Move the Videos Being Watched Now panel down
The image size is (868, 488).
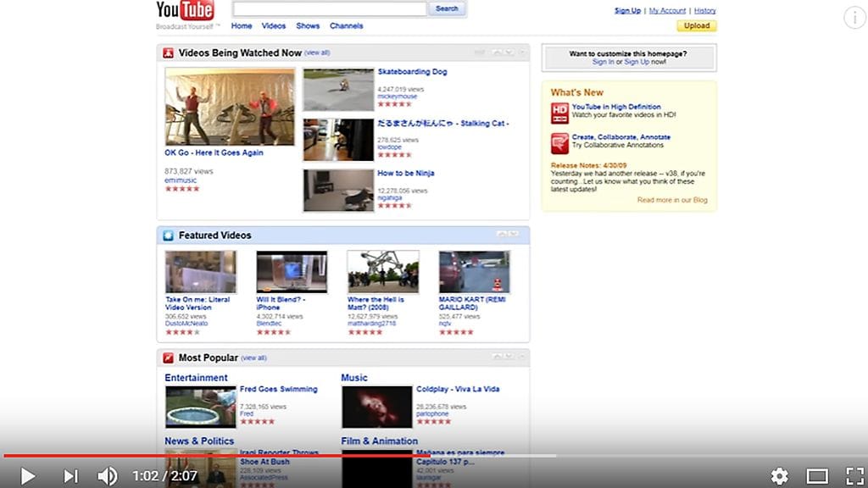510,53
